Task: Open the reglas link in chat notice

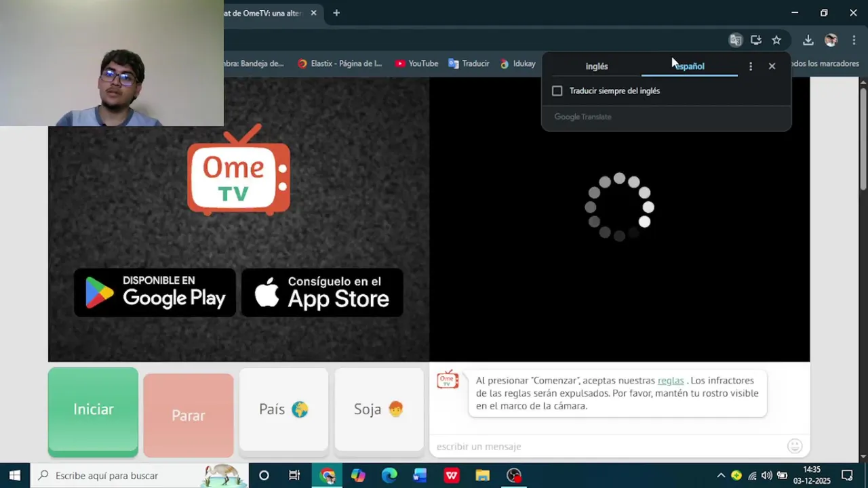Action: point(671,381)
